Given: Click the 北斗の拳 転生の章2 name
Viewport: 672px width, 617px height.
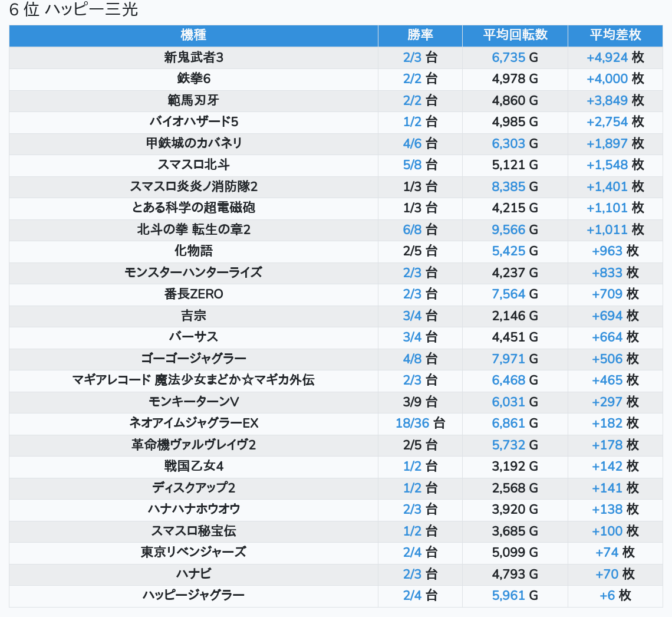Looking at the screenshot, I should [x=193, y=229].
